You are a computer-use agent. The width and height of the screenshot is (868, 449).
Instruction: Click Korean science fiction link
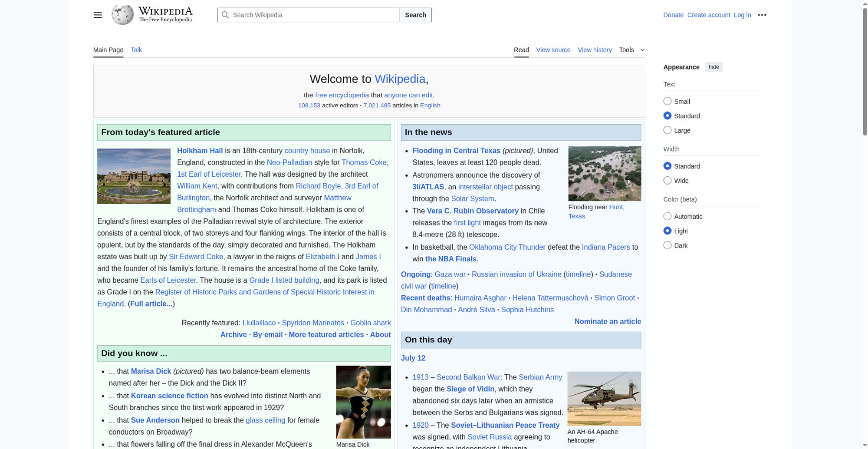pyautogui.click(x=170, y=396)
